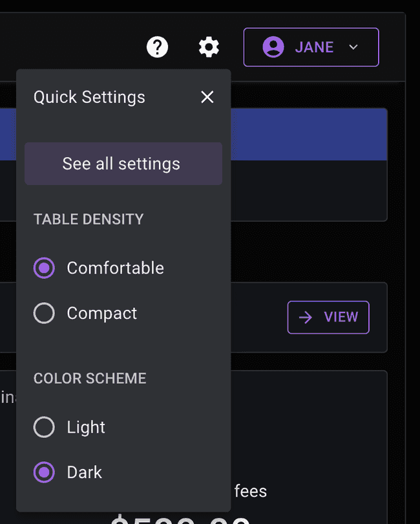Click the settings gear icon

coord(209,47)
